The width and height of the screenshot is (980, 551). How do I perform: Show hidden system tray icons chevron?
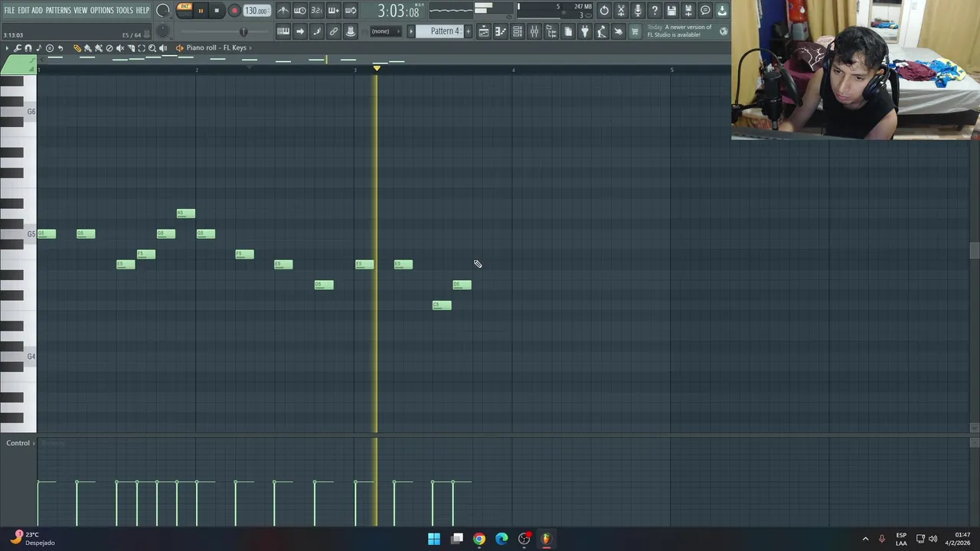pos(865,539)
